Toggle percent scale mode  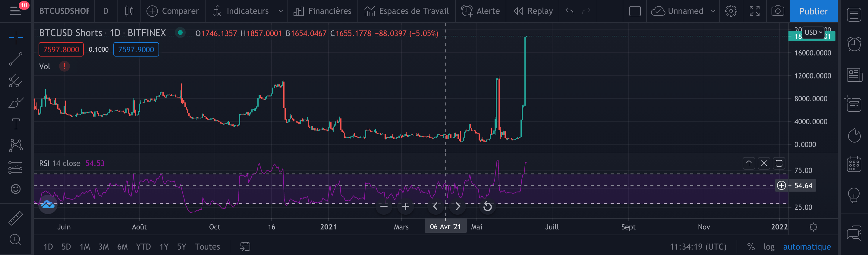[751, 247]
